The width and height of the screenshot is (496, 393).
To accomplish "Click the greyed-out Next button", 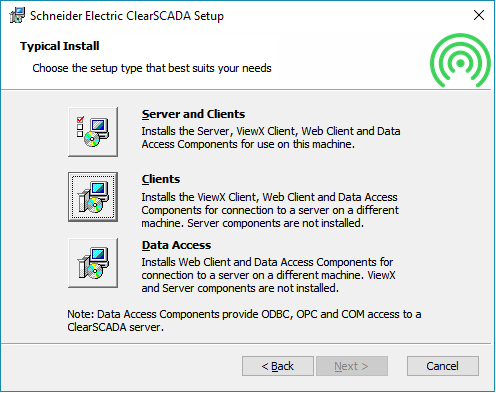I will [352, 366].
